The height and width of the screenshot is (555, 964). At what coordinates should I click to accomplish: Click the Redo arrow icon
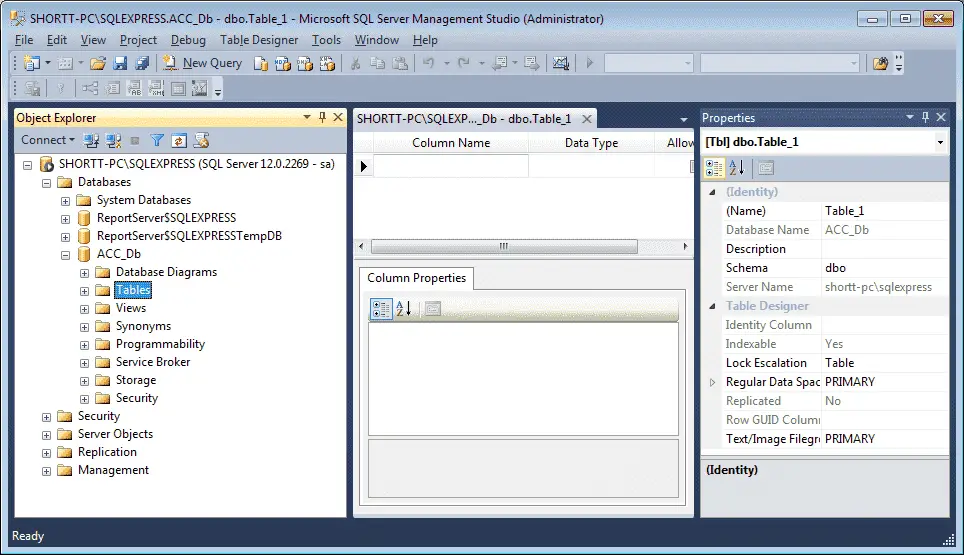click(464, 63)
